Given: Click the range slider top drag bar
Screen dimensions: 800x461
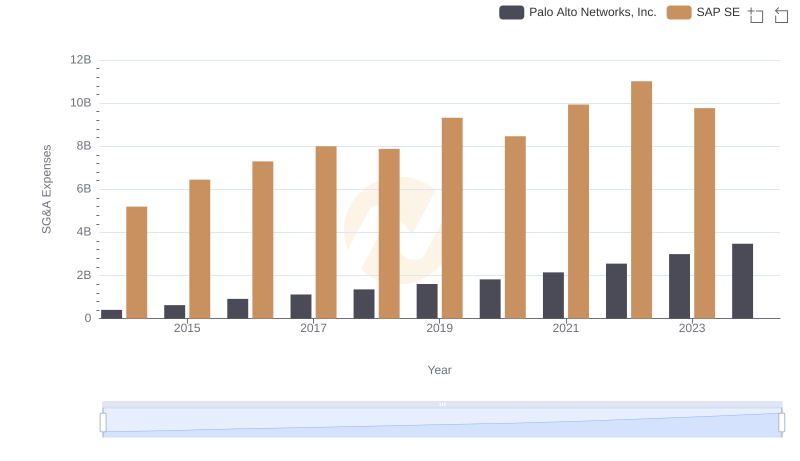Looking at the screenshot, I should [442, 405].
